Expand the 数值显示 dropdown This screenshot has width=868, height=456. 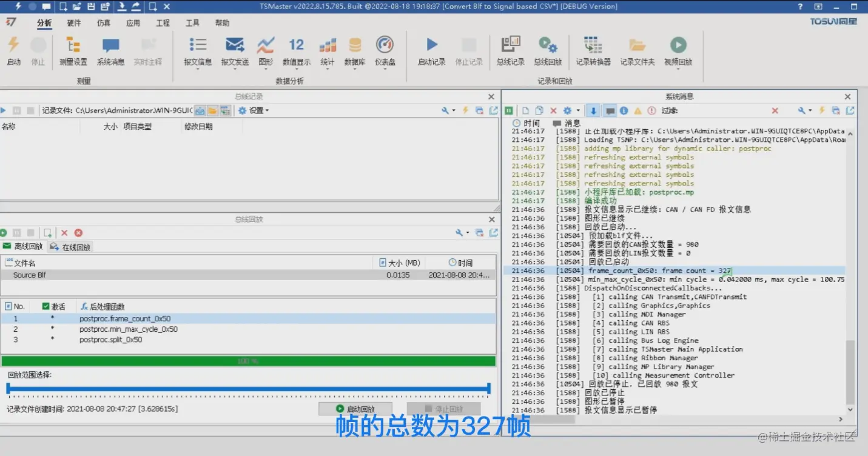[x=297, y=69]
